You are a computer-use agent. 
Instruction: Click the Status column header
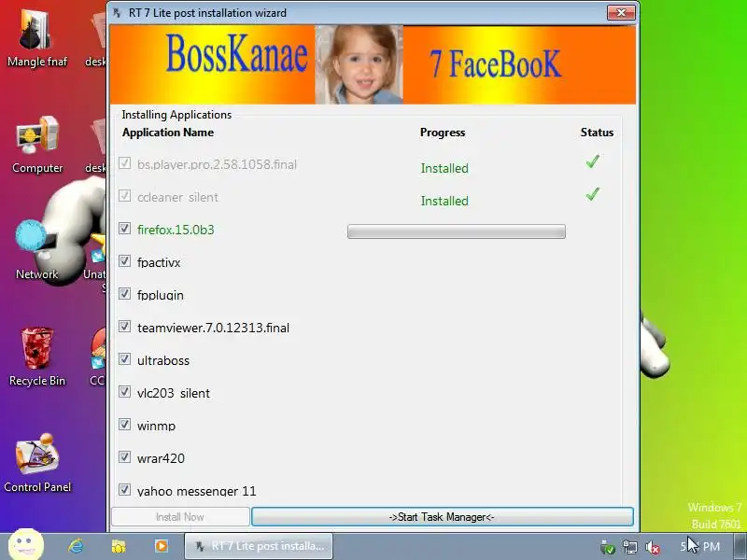tap(597, 133)
